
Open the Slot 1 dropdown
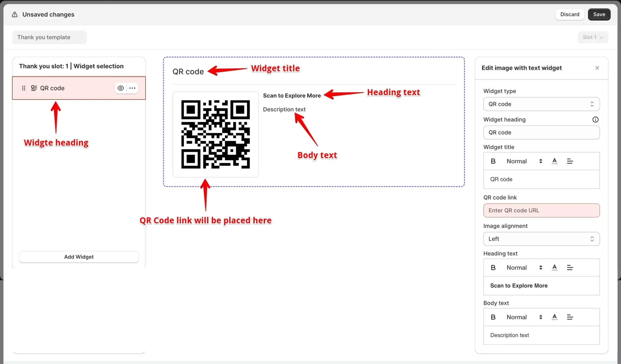click(593, 37)
